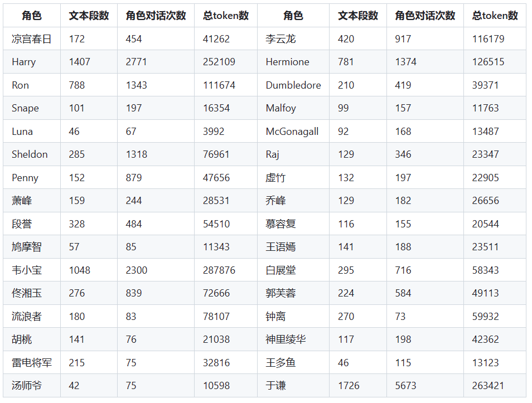
Task: Select Hermione's token total 126515
Action: click(489, 62)
